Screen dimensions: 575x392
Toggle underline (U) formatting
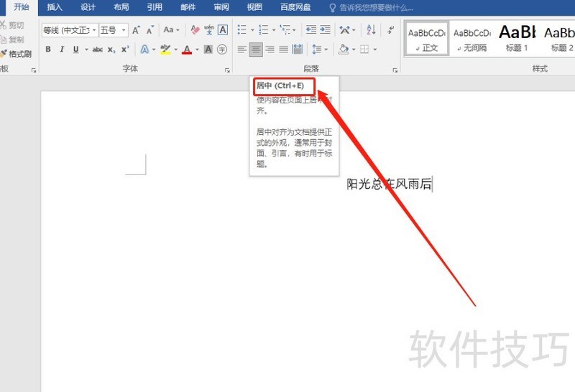[x=76, y=49]
